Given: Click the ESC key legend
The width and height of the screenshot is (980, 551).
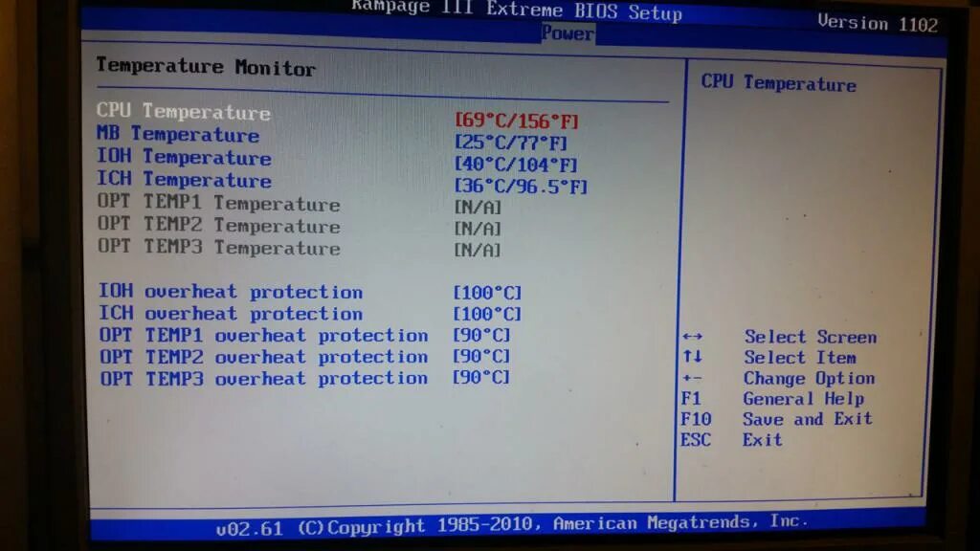Looking at the screenshot, I should coord(696,440).
